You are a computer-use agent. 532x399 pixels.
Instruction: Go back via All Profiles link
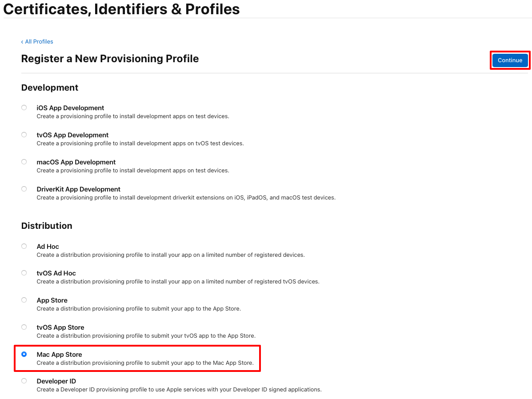click(x=37, y=42)
